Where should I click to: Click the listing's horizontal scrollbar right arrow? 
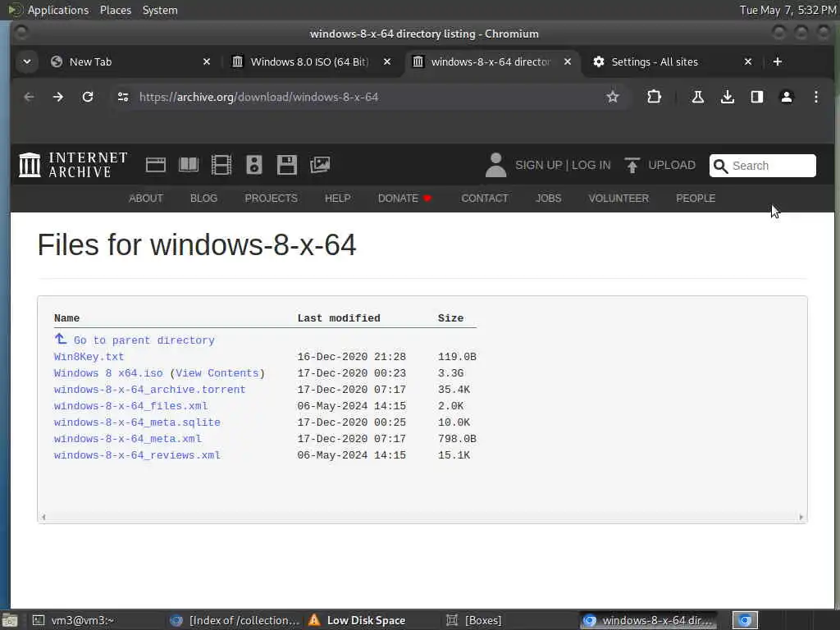801,517
